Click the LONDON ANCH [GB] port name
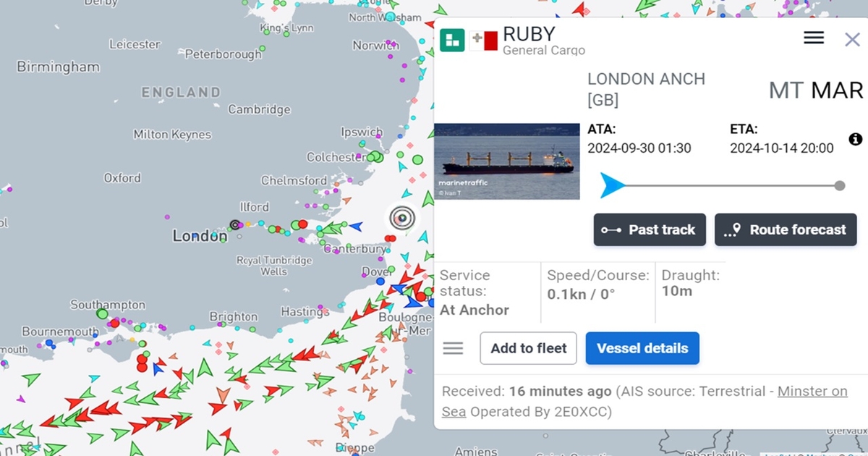Screen dimensions: 868x456 pyautogui.click(x=645, y=88)
